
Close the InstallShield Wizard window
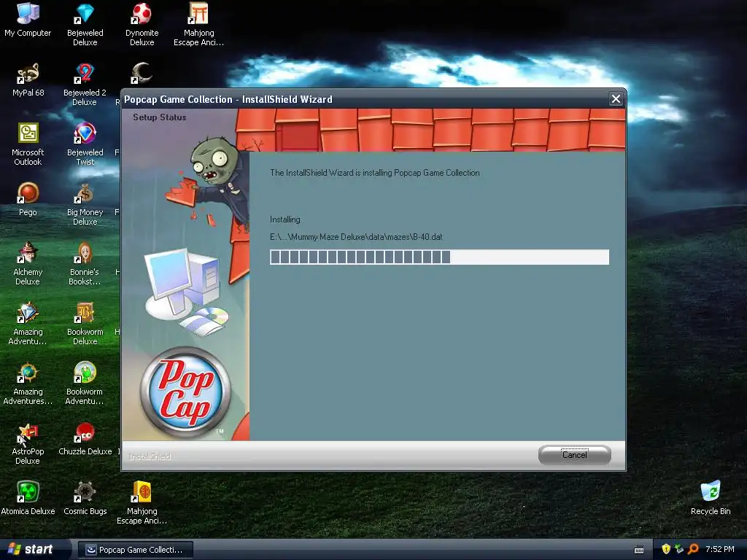tap(616, 99)
